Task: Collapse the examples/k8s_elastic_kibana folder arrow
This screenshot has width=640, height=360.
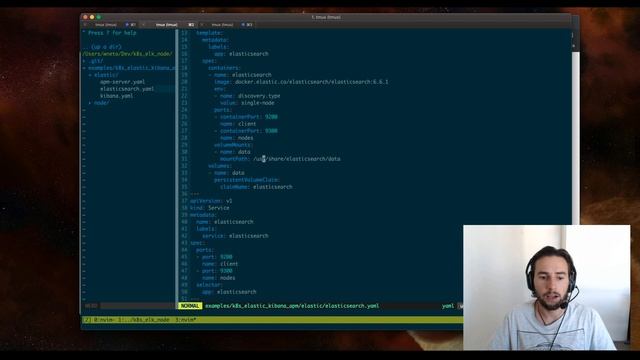Action: tap(84, 68)
